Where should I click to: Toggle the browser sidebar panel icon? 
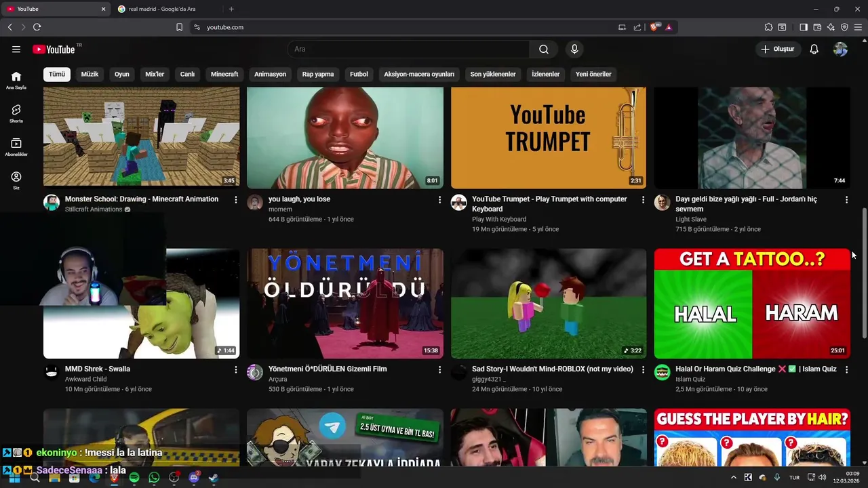coord(804,27)
